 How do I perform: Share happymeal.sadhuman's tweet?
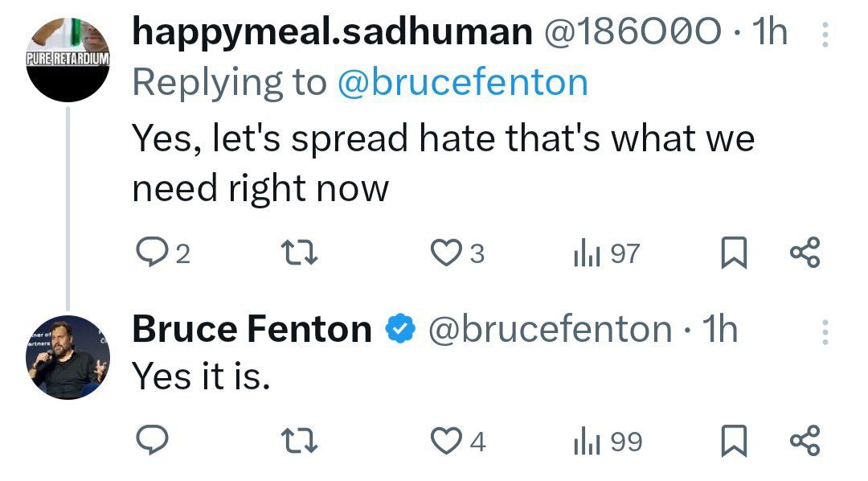click(805, 255)
